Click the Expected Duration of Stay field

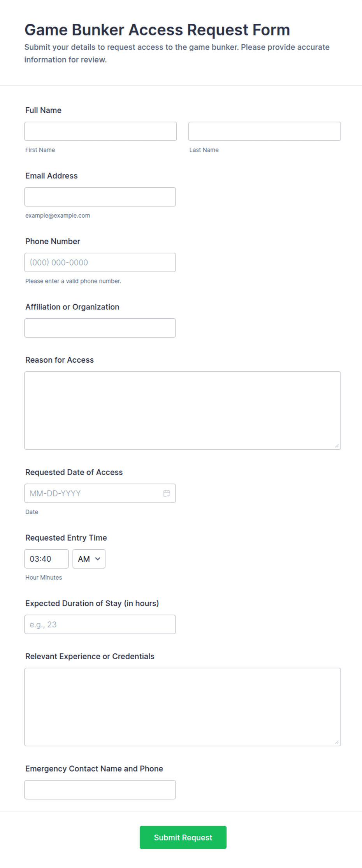[100, 624]
